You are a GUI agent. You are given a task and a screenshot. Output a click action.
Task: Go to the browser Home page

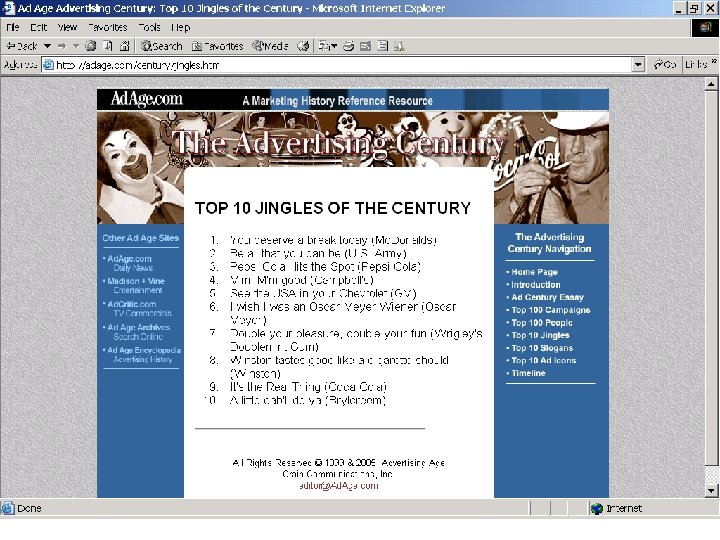pyautogui.click(x=124, y=46)
